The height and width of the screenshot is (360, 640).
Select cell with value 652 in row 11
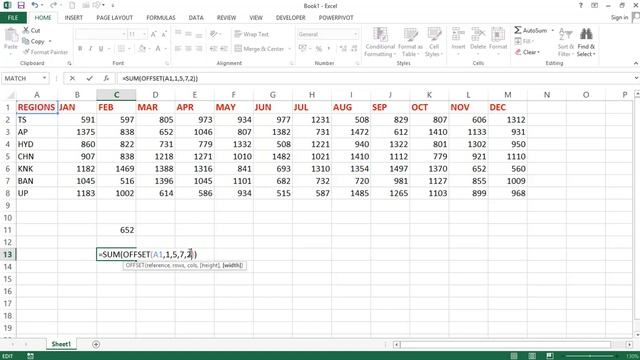point(116,230)
